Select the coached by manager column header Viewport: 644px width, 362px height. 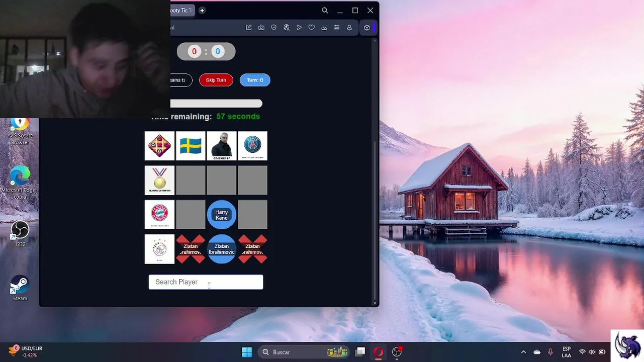222,146
